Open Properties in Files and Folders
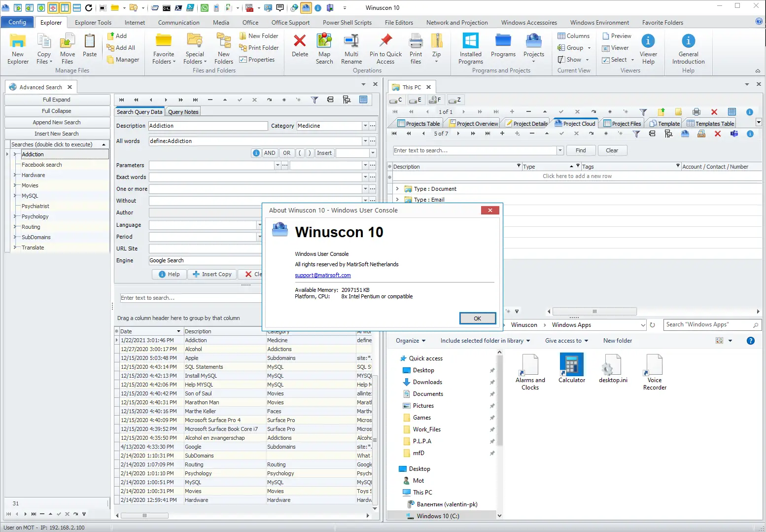Screen dimensions: 766x532 coord(257,60)
